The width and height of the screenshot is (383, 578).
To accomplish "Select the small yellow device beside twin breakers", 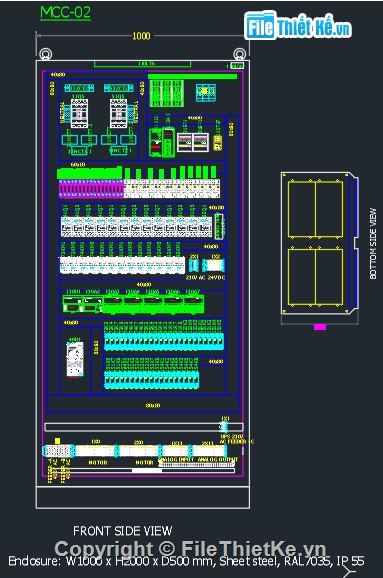I will point(218,143).
